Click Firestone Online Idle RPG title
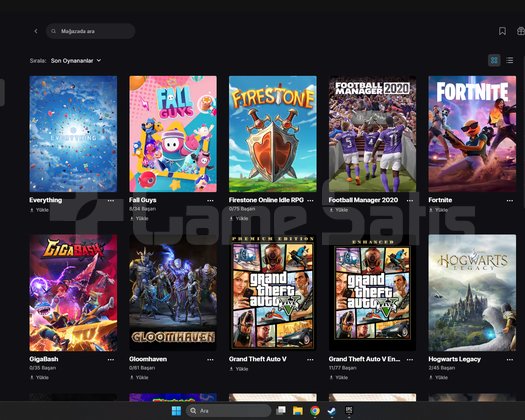Image resolution: width=525 pixels, height=420 pixels. [x=266, y=200]
